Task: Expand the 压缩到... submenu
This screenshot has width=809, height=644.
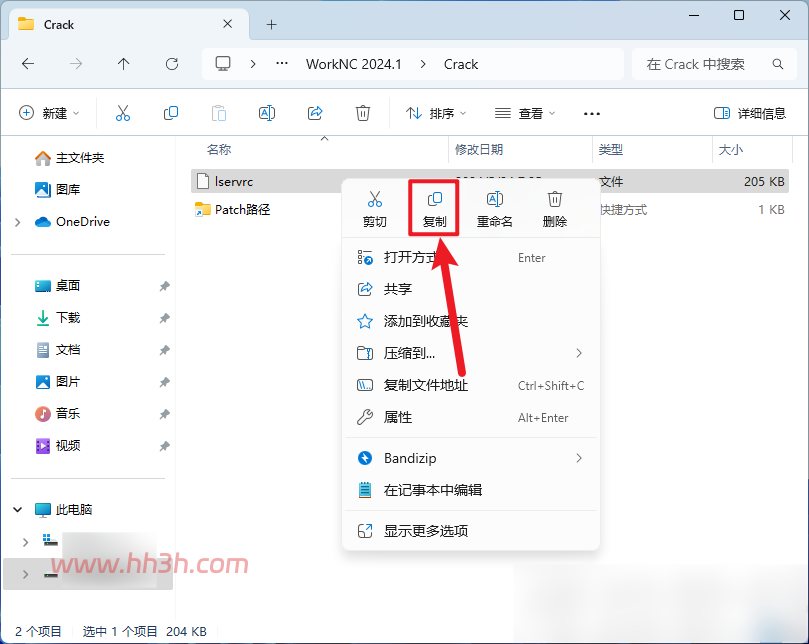Action: pos(579,353)
